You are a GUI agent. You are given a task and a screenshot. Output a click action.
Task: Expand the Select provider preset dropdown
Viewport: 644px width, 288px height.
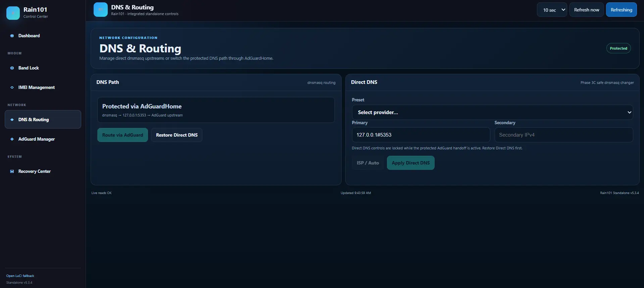(492, 112)
